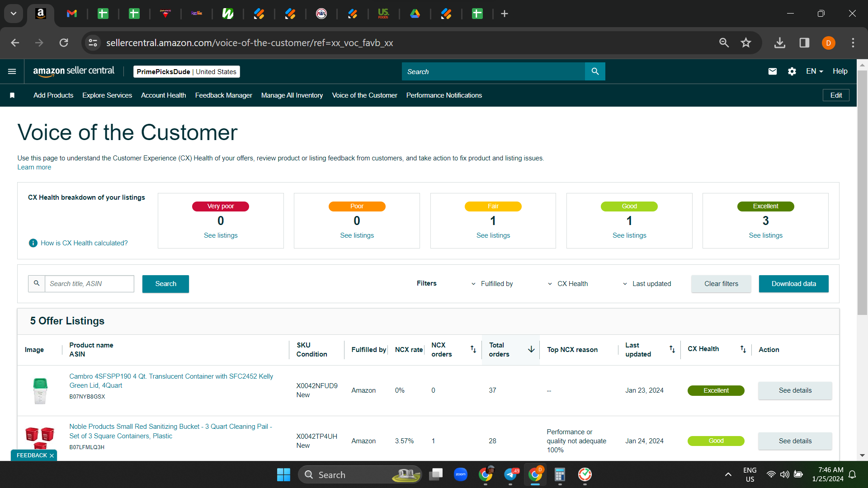Open Manage All Inventory menu item

[x=292, y=95]
